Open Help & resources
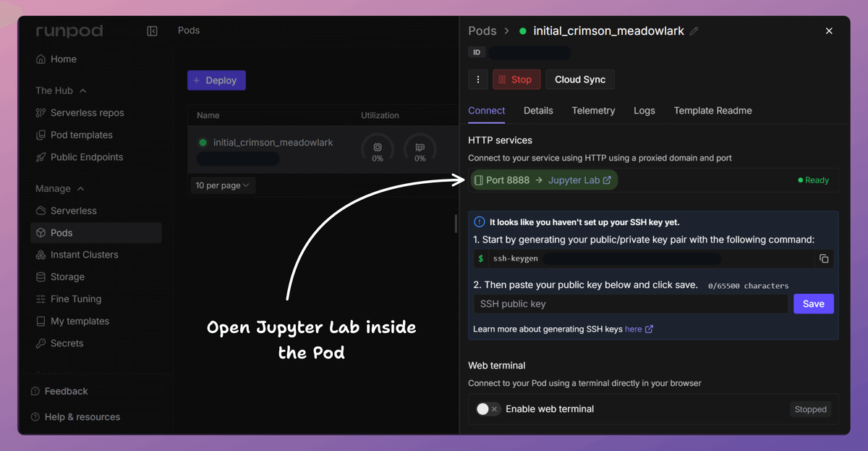868x451 pixels. click(75, 417)
